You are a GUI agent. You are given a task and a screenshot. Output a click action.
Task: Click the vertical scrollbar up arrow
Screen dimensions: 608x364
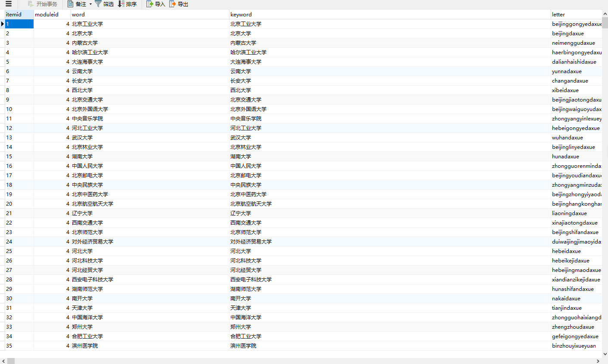[605, 13]
